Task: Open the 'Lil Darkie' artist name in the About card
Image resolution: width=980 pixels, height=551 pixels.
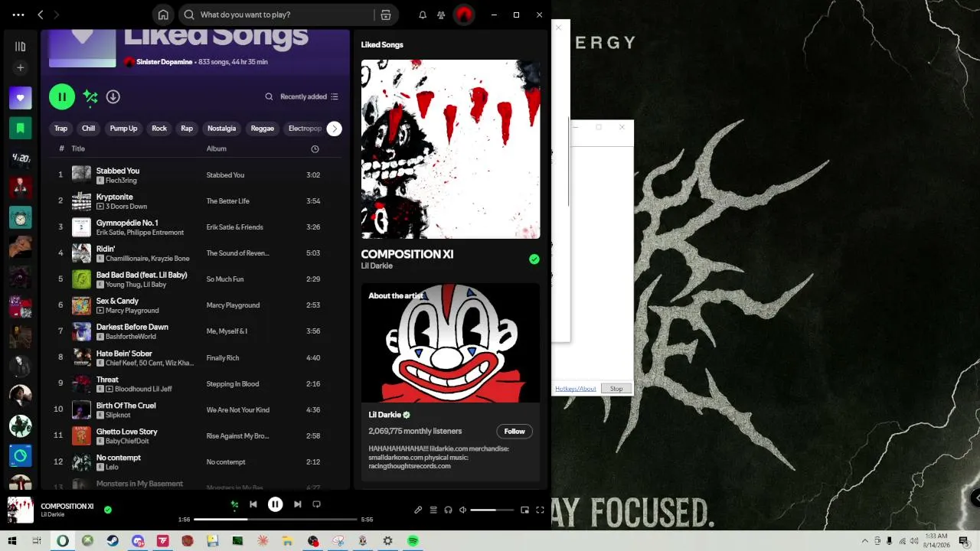Action: (x=385, y=415)
